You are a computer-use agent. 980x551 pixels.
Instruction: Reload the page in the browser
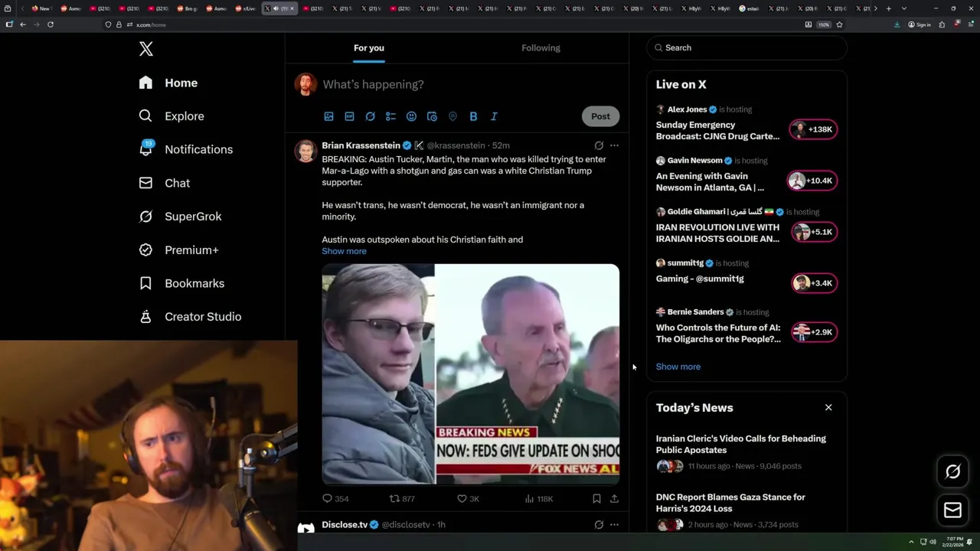coord(51,24)
